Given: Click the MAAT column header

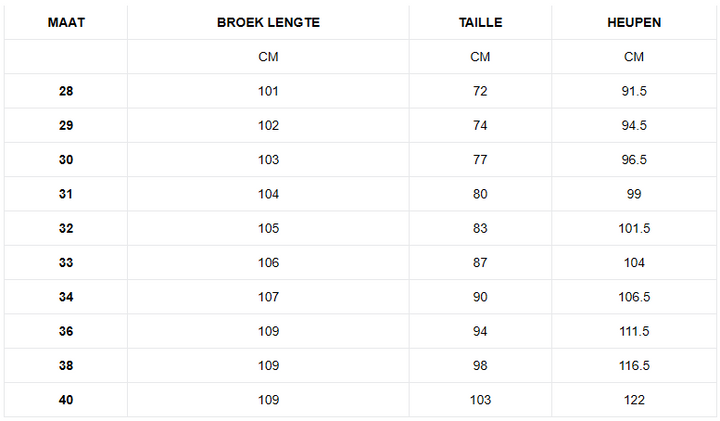Looking at the screenshot, I should click(66, 22).
